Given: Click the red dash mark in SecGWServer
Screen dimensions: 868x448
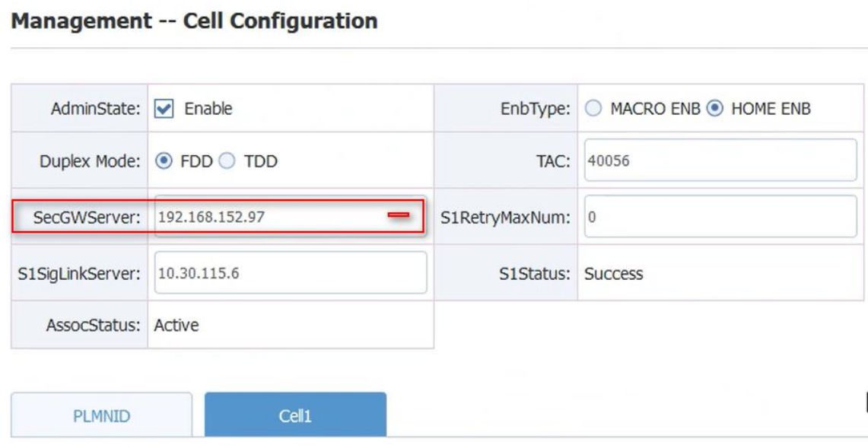Looking at the screenshot, I should click(399, 216).
